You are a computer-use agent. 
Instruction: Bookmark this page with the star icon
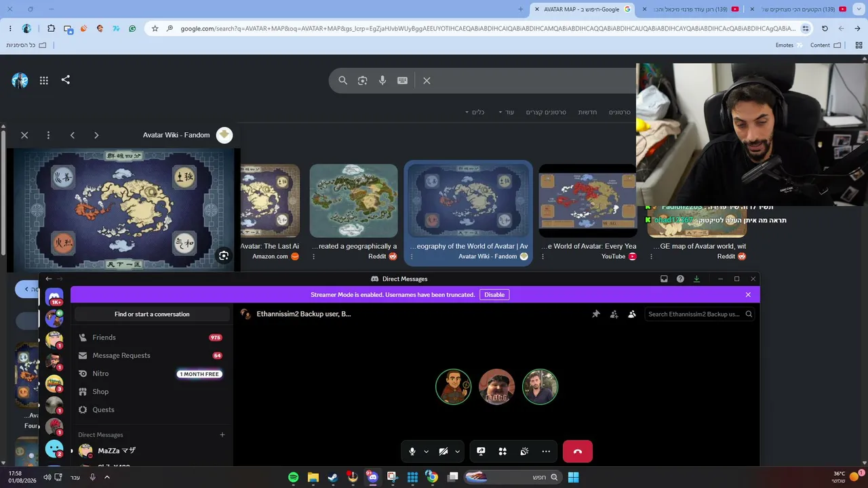point(155,28)
